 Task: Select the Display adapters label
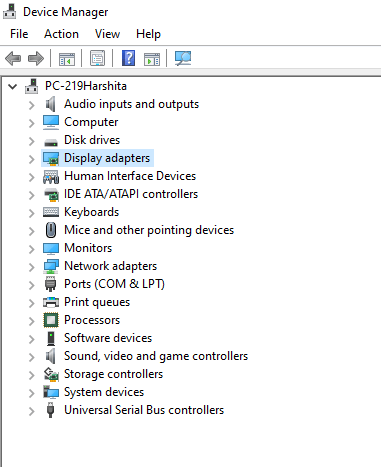(107, 158)
